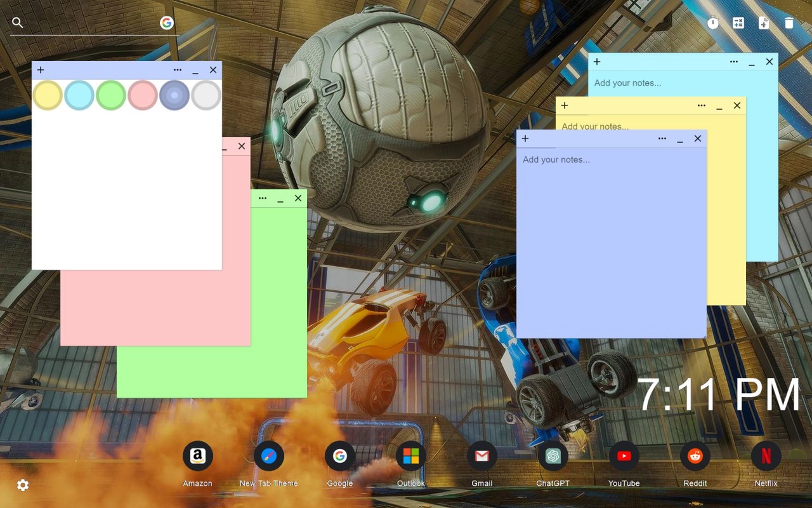Minimize the purple sticky note
812x508 pixels.
click(x=680, y=140)
